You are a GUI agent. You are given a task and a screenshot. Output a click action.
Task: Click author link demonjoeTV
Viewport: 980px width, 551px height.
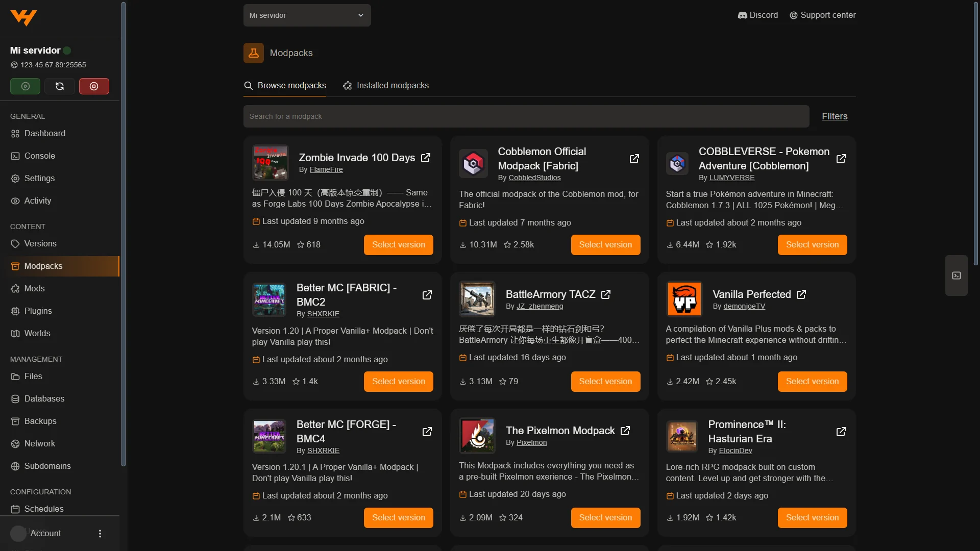coord(744,307)
